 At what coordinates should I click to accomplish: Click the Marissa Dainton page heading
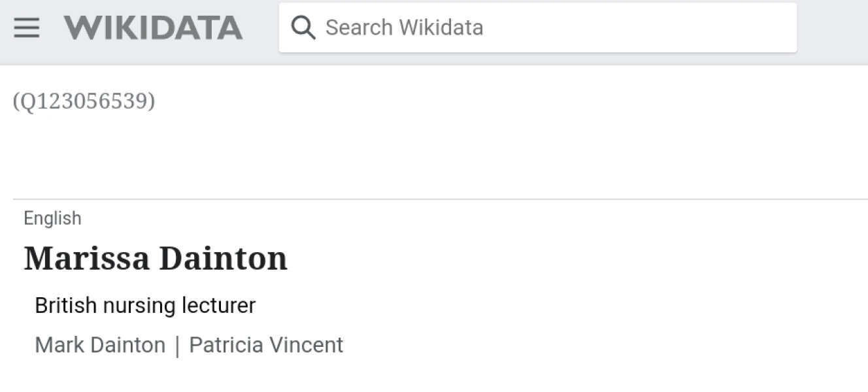point(156,258)
